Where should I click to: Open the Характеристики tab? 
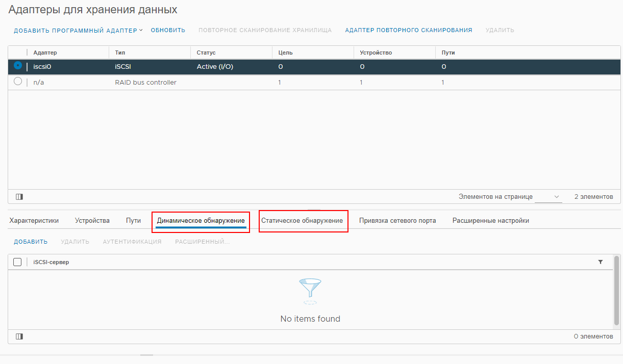tap(34, 221)
